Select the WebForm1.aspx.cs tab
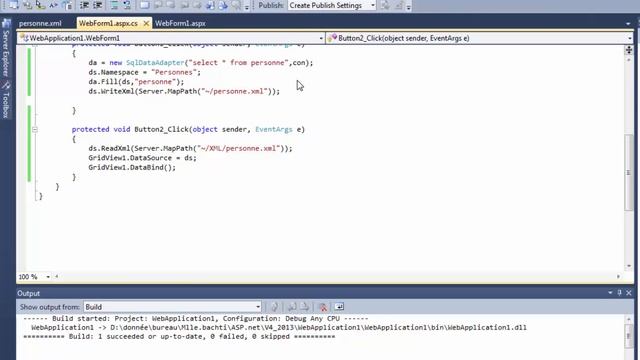 (x=108, y=23)
